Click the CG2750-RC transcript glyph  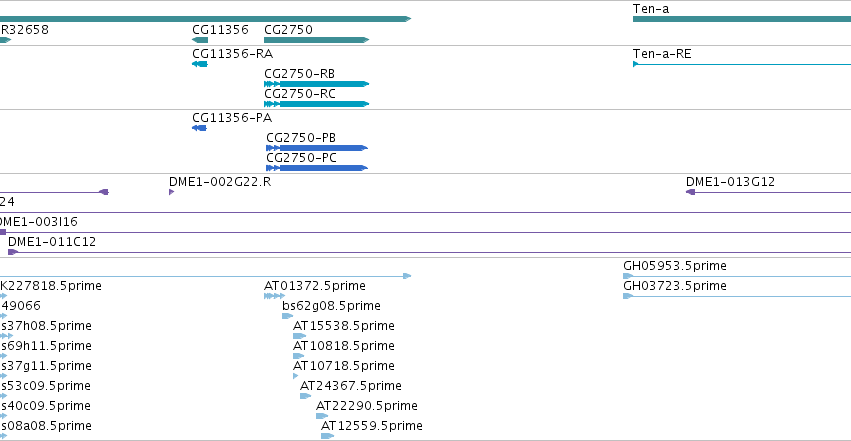[x=316, y=104]
